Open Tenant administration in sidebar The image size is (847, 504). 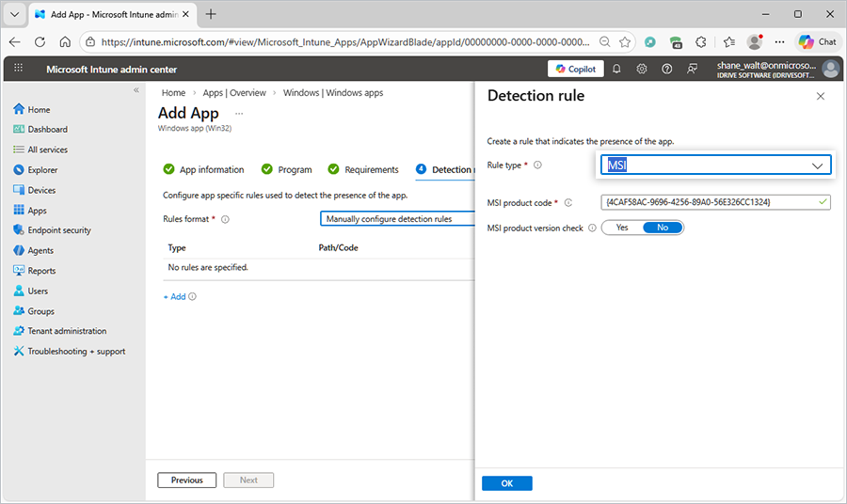click(67, 331)
